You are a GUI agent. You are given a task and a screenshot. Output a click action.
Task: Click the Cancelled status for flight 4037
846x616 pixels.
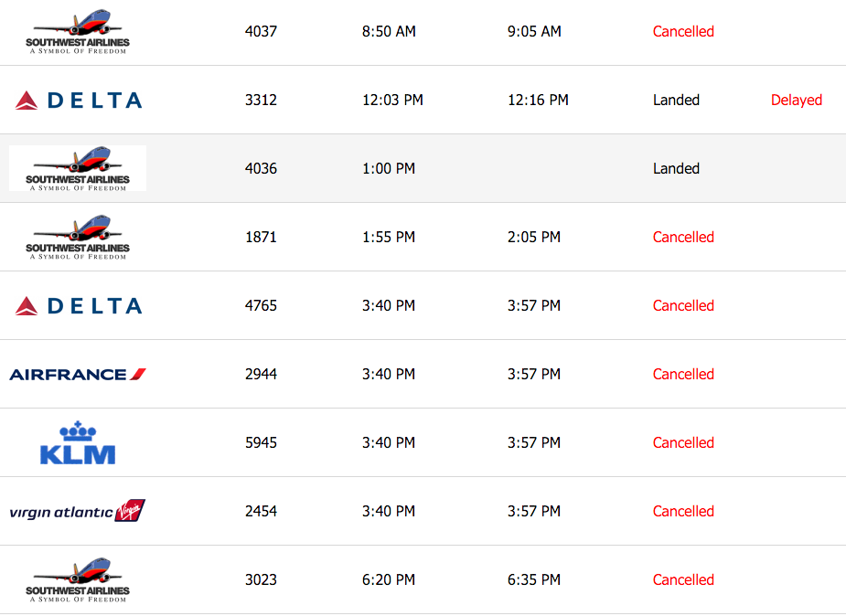tap(683, 31)
